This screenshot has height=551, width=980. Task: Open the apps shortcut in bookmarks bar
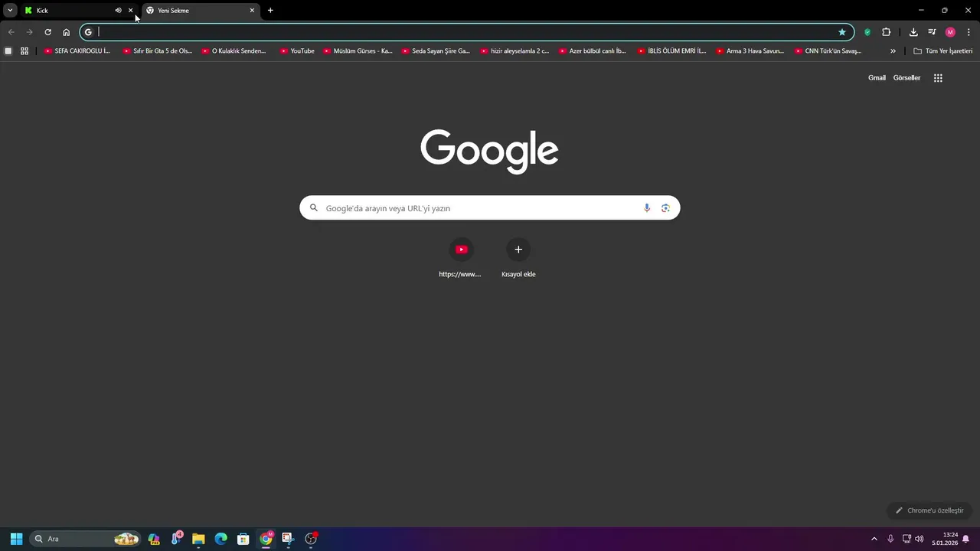pos(24,51)
